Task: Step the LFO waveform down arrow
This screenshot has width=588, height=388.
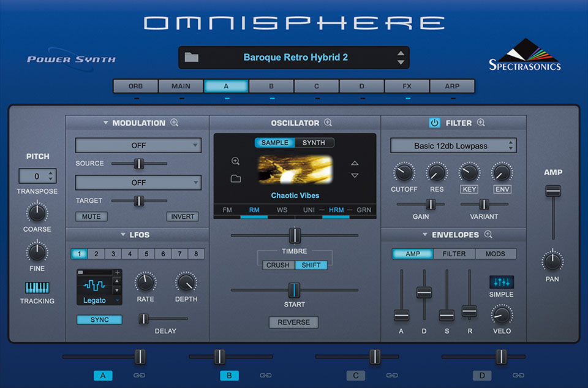Action: tap(117, 290)
